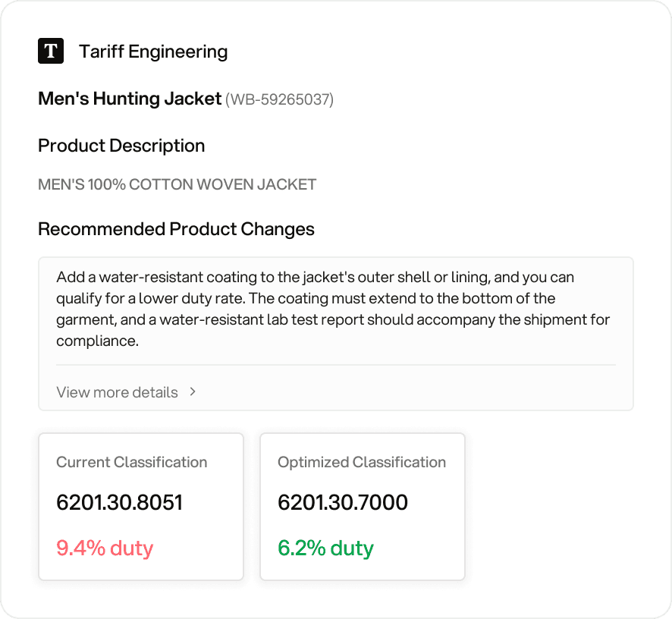
Task: Click the green 6.2% duty label
Action: (x=325, y=548)
